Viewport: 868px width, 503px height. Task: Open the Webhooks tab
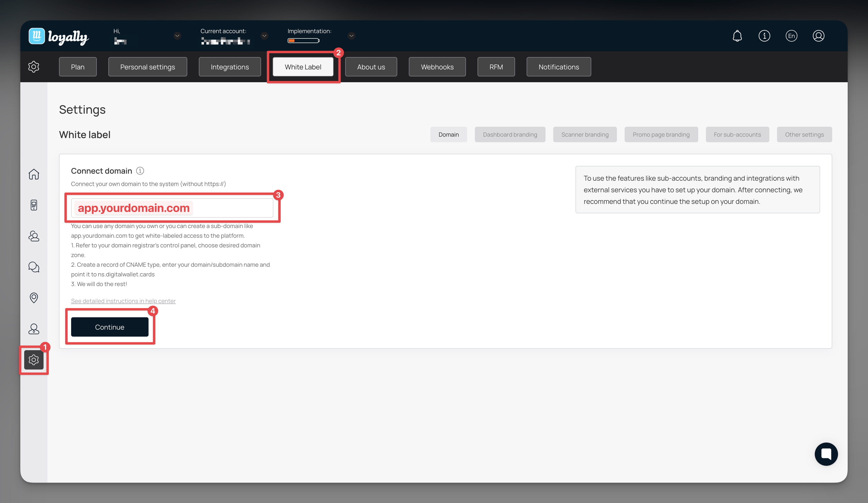[437, 67]
